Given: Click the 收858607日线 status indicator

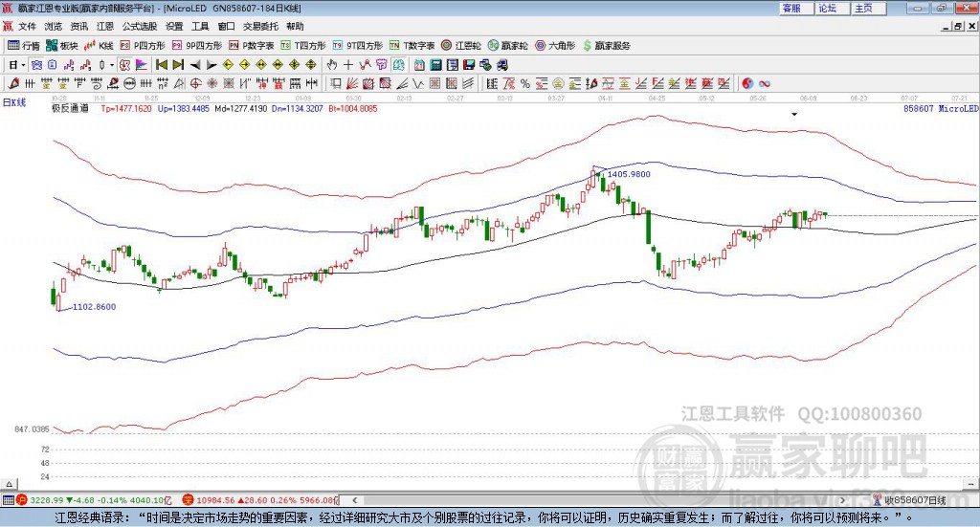Looking at the screenshot, I should pyautogui.click(x=910, y=500).
